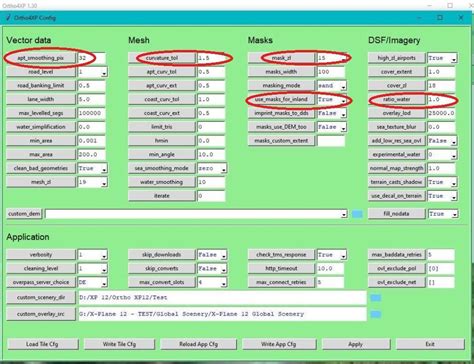The height and width of the screenshot is (364, 474).
Task: Click the blue browse square beside custom_scenery_dir
Action: (376, 298)
